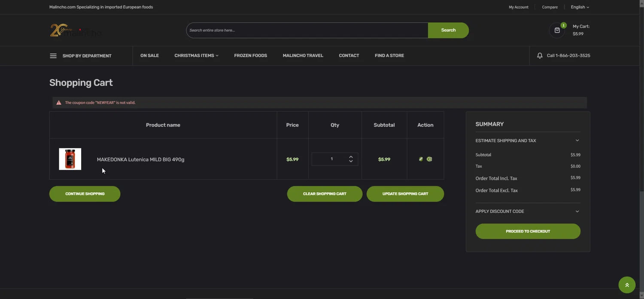
Task: Click the Subtotal column header in cart table
Action: [x=384, y=125]
